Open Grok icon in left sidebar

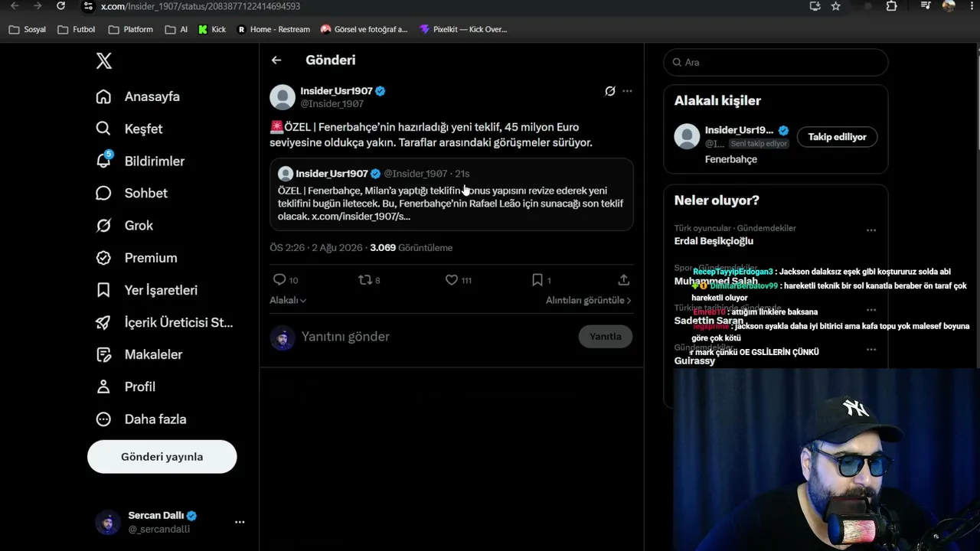click(103, 225)
